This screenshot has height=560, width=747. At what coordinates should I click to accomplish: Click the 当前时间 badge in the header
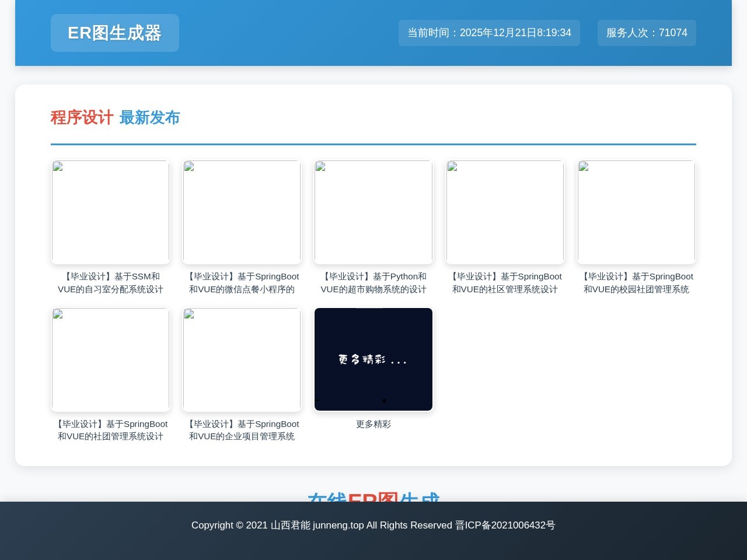(x=489, y=33)
